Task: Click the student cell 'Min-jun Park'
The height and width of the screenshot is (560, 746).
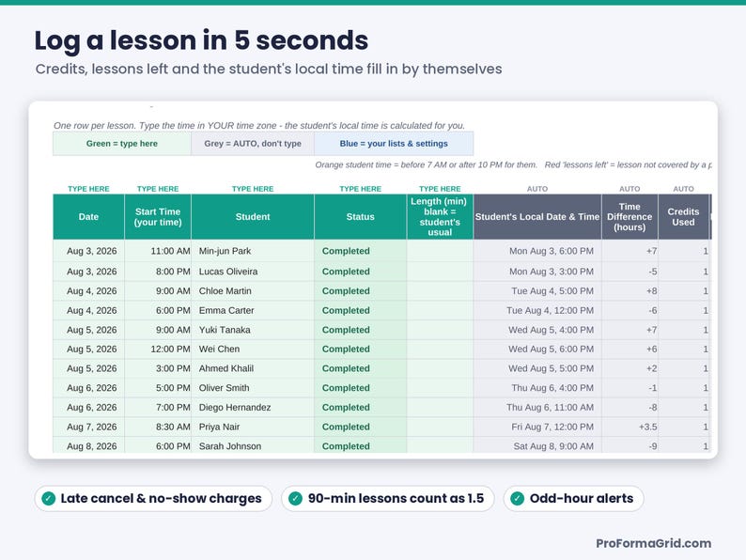Action: click(253, 251)
